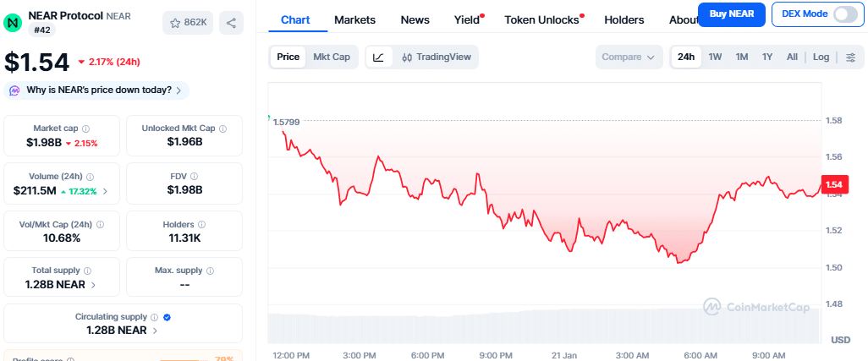Screen dimensions: 868x361
Task: Open the Token Unlocks tab
Action: pyautogui.click(x=541, y=20)
